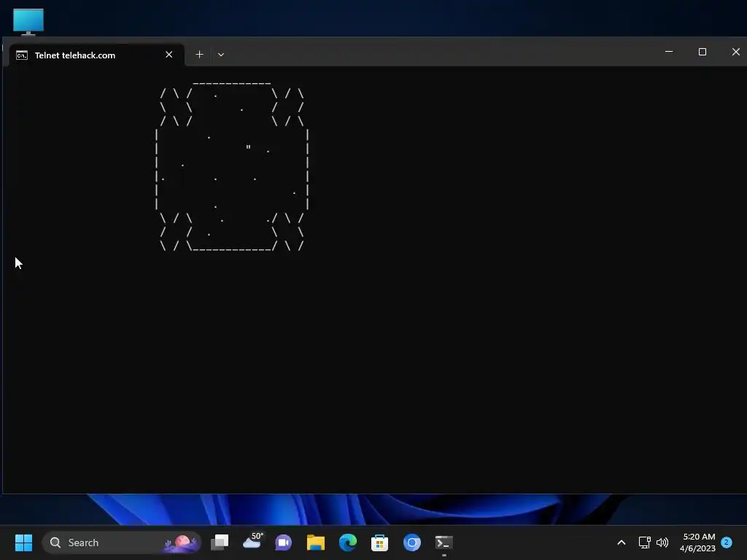Open File Explorer from taskbar

[315, 542]
